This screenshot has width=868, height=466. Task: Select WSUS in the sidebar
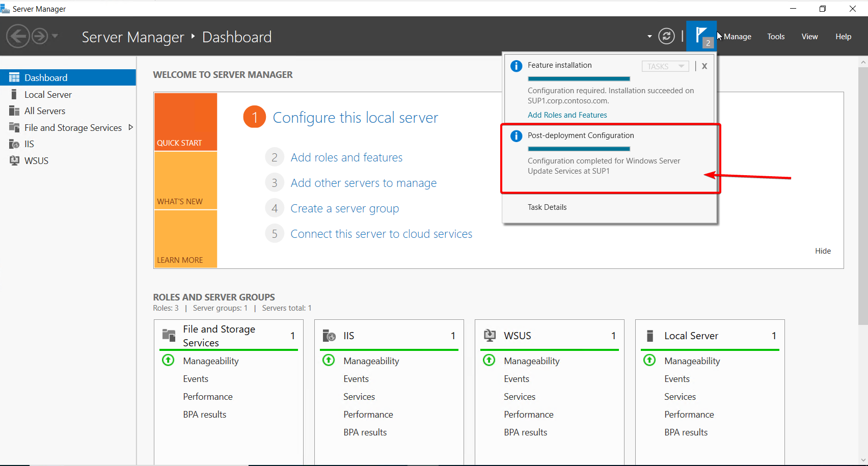coord(68,160)
